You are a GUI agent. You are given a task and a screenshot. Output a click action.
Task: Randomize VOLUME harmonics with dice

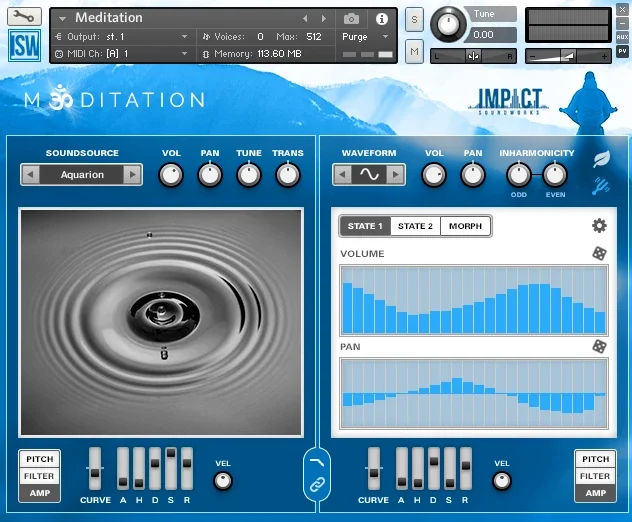click(x=599, y=253)
